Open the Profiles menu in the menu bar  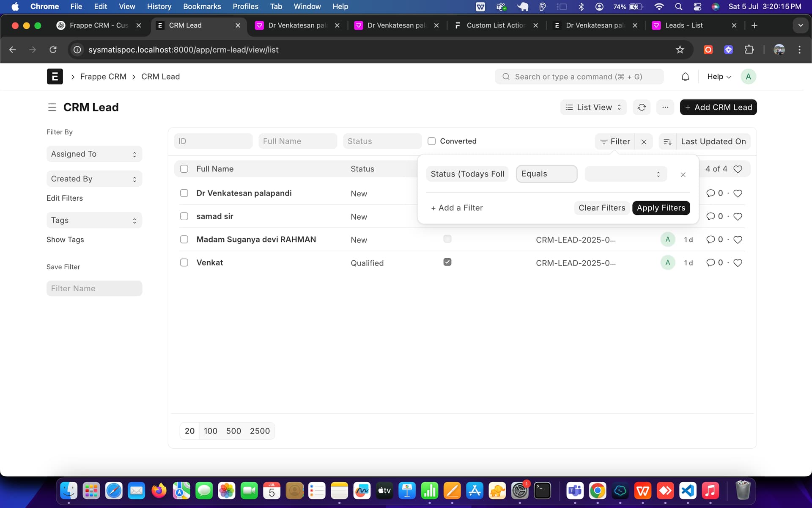point(245,6)
